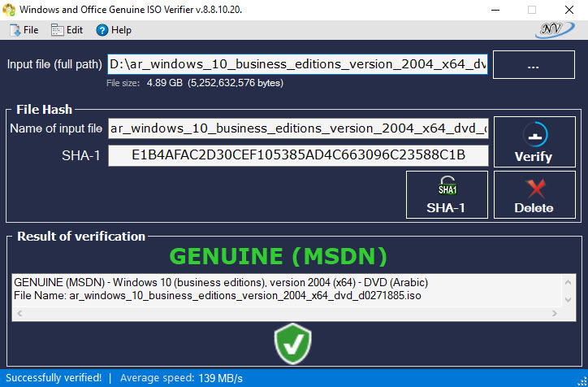Click the green shield checkmark icon
This screenshot has width=588, height=387.
pos(293,344)
